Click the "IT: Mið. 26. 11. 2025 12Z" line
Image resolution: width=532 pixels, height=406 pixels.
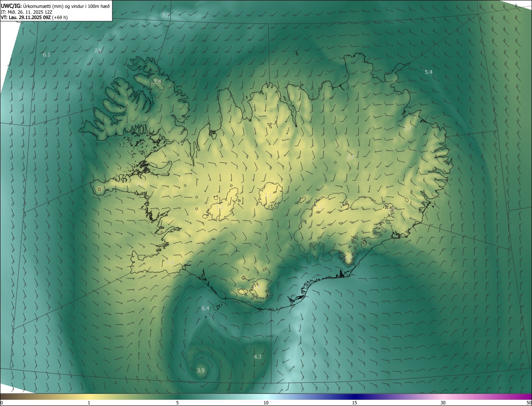(x=26, y=12)
